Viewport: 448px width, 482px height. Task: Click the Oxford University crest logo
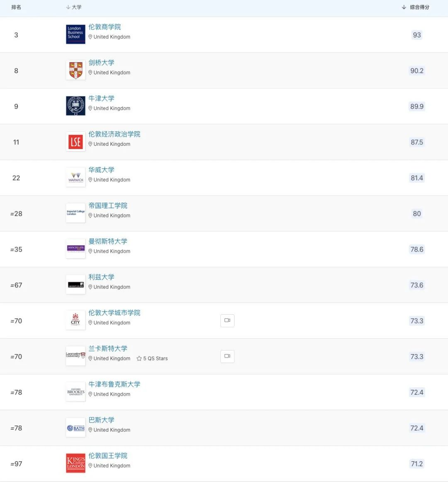click(x=75, y=106)
